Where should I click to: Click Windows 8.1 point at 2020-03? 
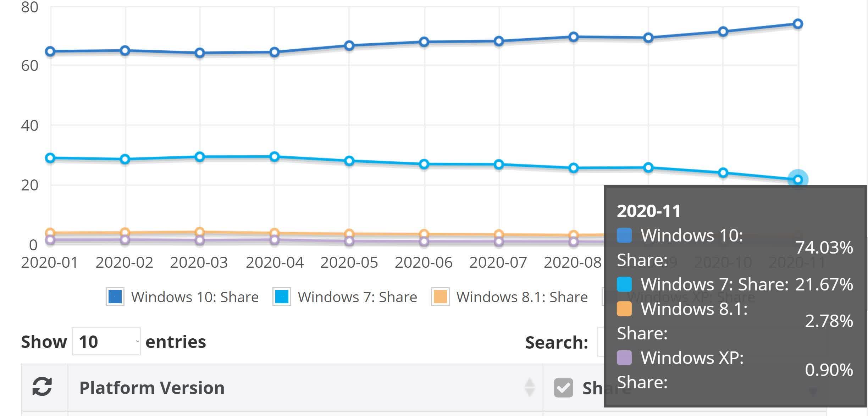[200, 232]
